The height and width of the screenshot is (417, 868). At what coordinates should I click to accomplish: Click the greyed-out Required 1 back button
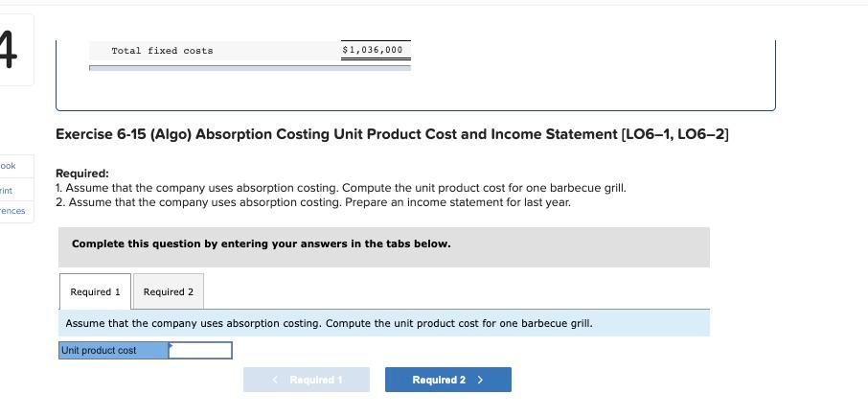[306, 380]
